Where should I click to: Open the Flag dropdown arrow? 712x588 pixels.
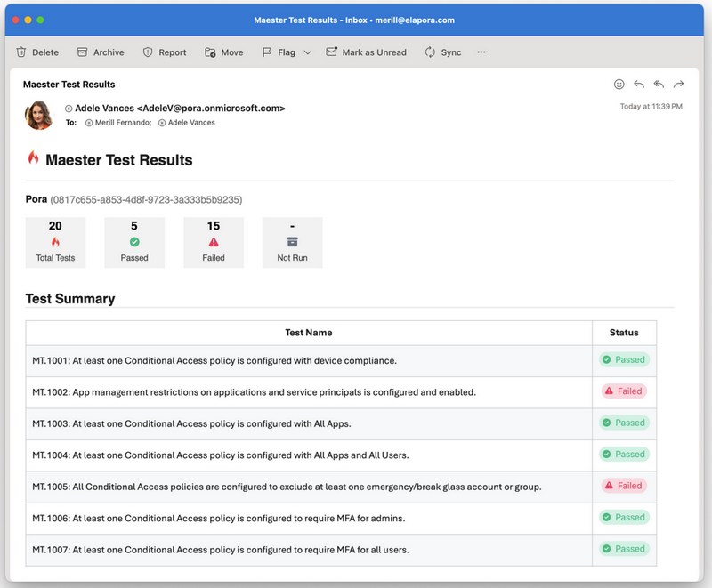[x=308, y=52]
